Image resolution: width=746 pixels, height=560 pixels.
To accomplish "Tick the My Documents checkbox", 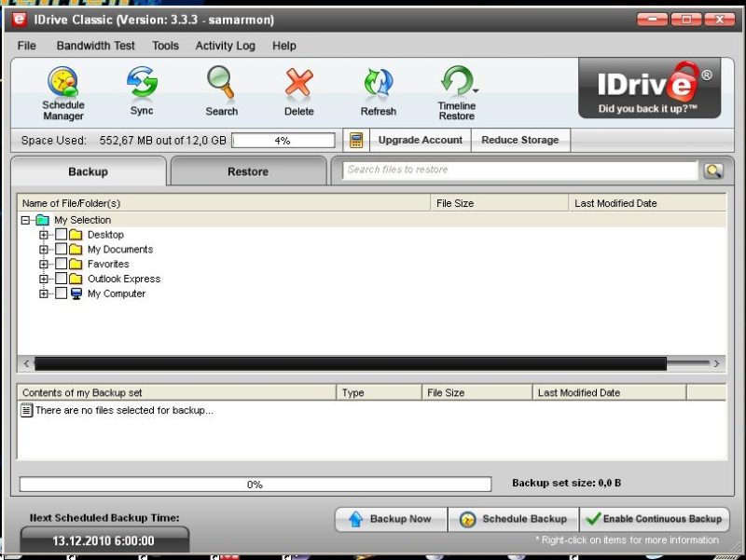I will 61,250.
